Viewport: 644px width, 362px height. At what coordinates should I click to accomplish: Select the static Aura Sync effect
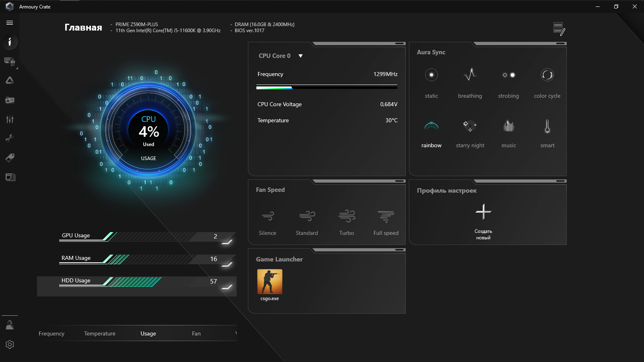pyautogui.click(x=431, y=83)
